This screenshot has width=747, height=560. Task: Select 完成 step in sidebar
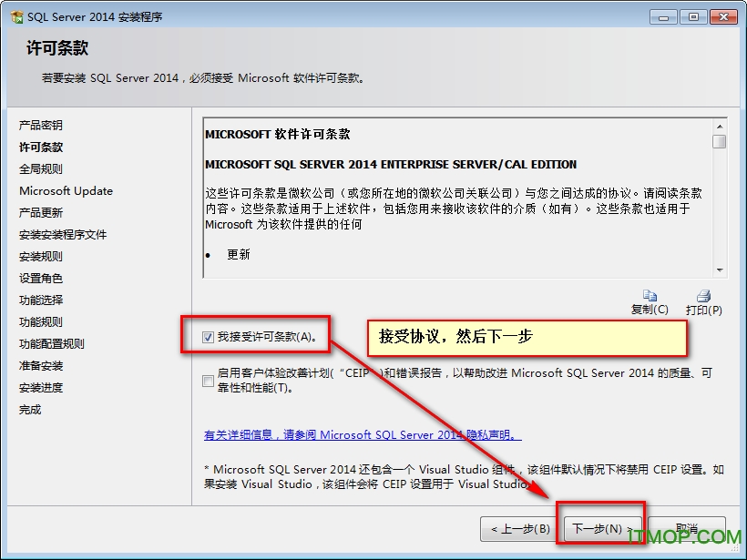30,410
